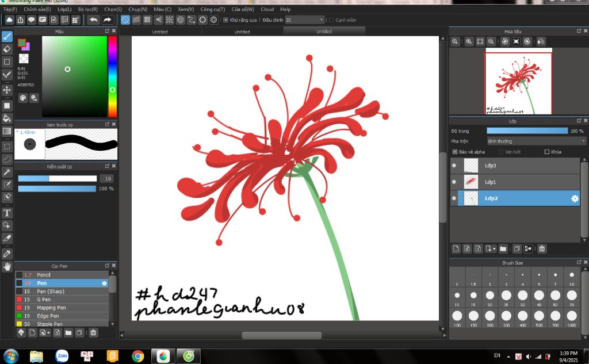
Task: Delete layer with trash icon in Layer panel
Action: (x=542, y=248)
